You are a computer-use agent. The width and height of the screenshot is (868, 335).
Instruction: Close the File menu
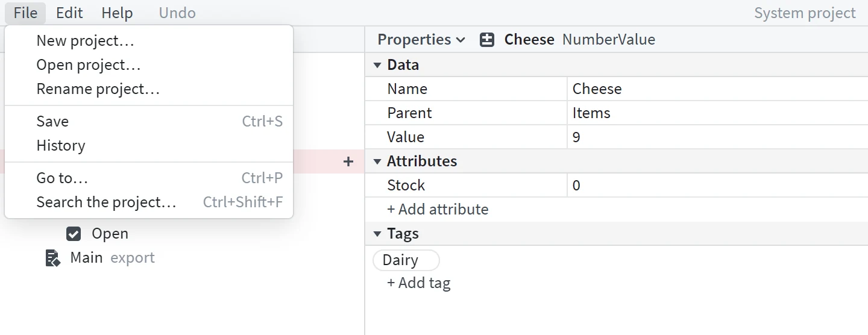[x=25, y=13]
